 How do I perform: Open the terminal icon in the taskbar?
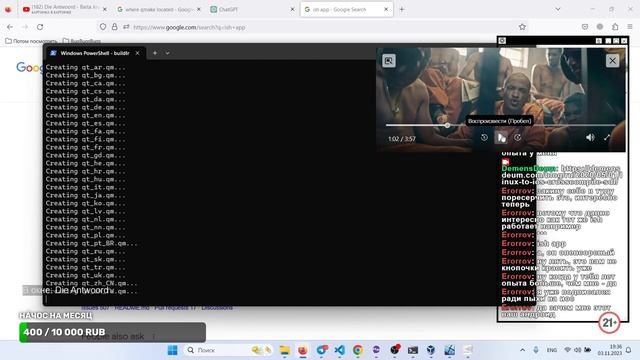point(413,350)
